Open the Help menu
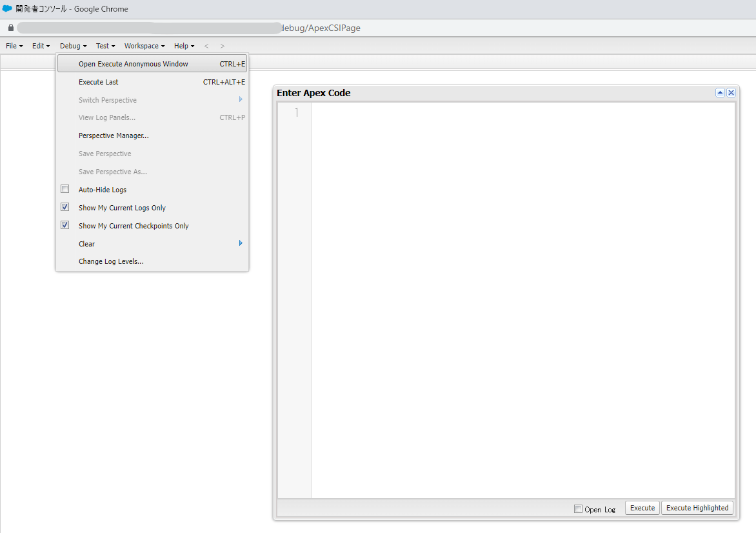Screen dimensions: 756x533 (x=184, y=46)
